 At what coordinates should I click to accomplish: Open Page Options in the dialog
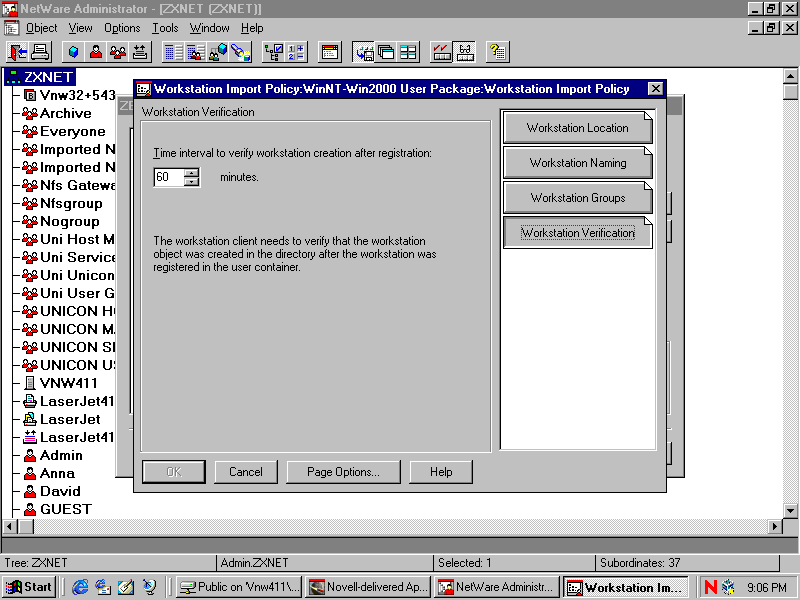343,472
